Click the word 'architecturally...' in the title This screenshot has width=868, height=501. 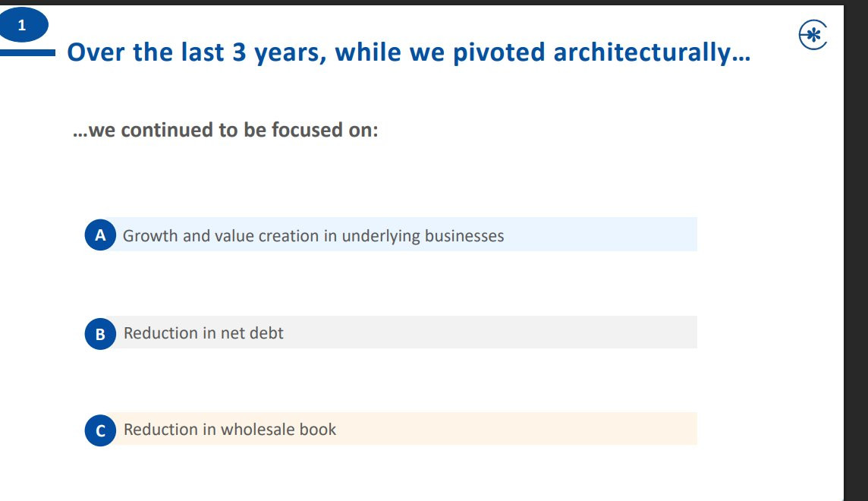pos(652,52)
